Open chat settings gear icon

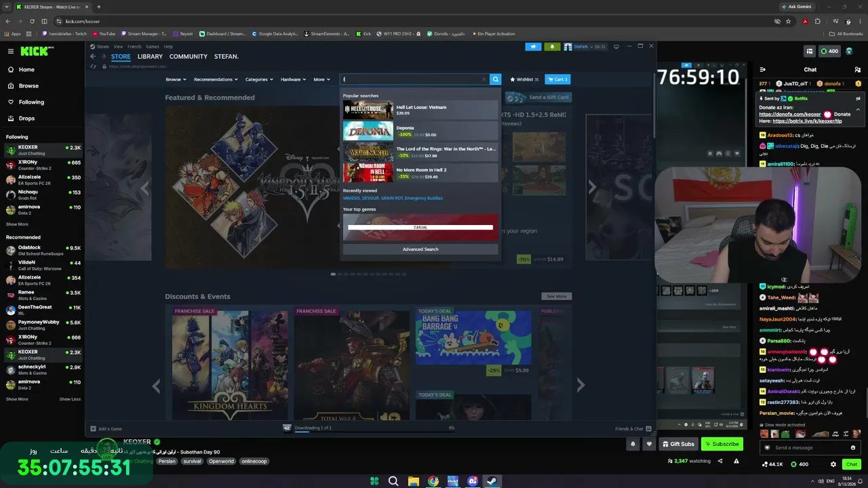833,464
